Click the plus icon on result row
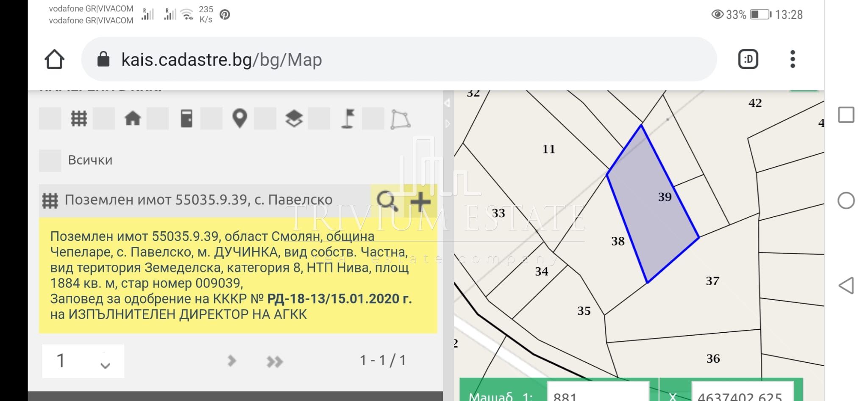 420,201
